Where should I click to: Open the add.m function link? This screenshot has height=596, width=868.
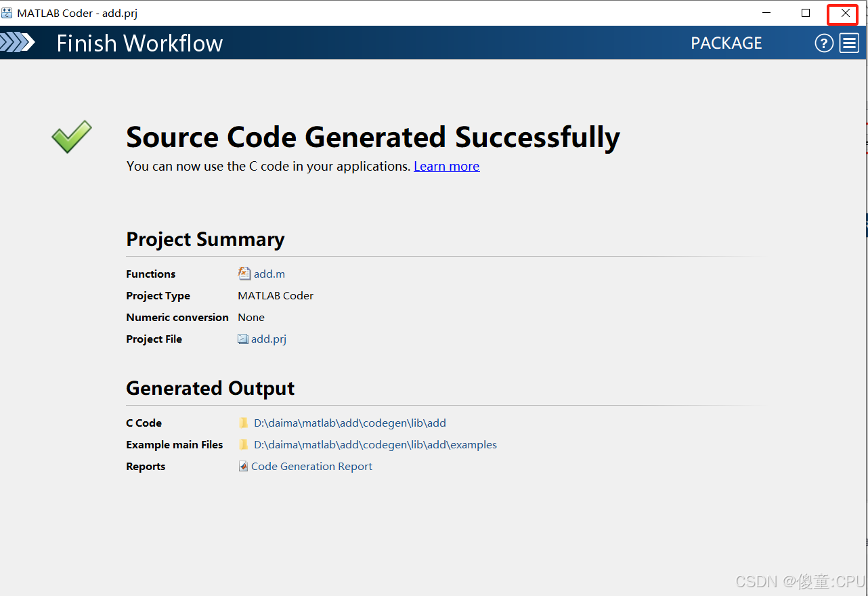[x=269, y=274]
